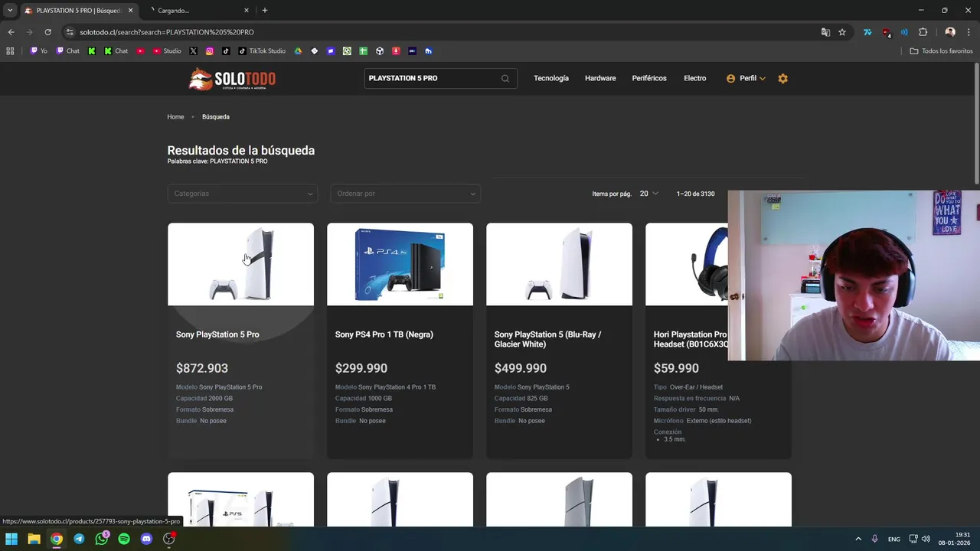Click the Google Translate icon in address bar
The height and width of the screenshot is (551, 980).
(x=825, y=32)
